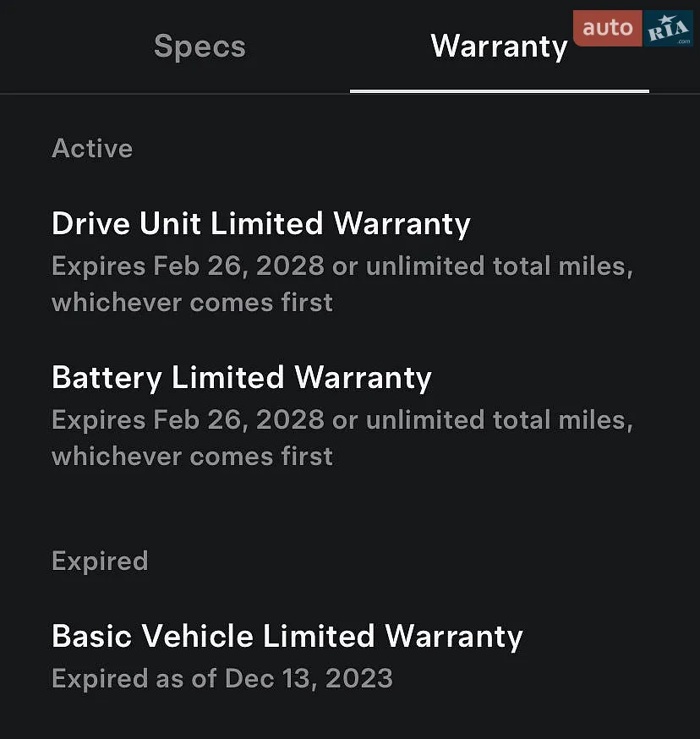
Task: Click the Active section header
Action: point(92,149)
